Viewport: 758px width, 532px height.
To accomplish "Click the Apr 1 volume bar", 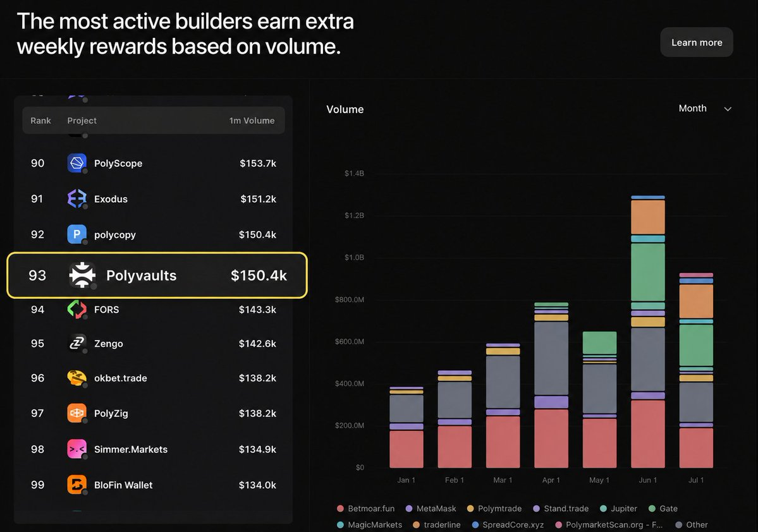I will pos(551,385).
